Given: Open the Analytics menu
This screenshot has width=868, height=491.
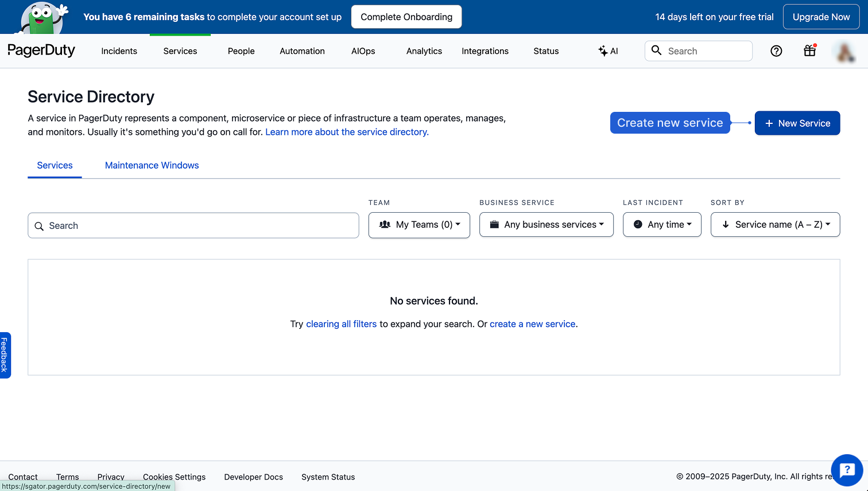Looking at the screenshot, I should (424, 51).
